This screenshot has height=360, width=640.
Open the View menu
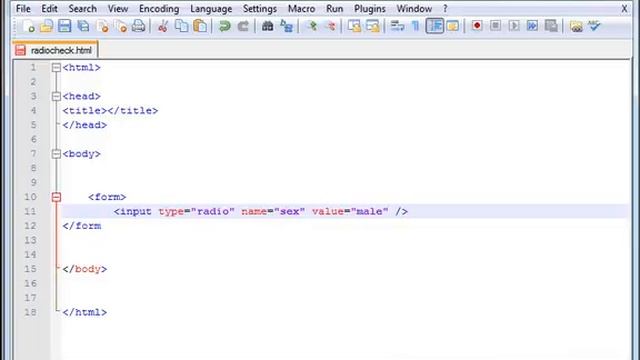[118, 9]
